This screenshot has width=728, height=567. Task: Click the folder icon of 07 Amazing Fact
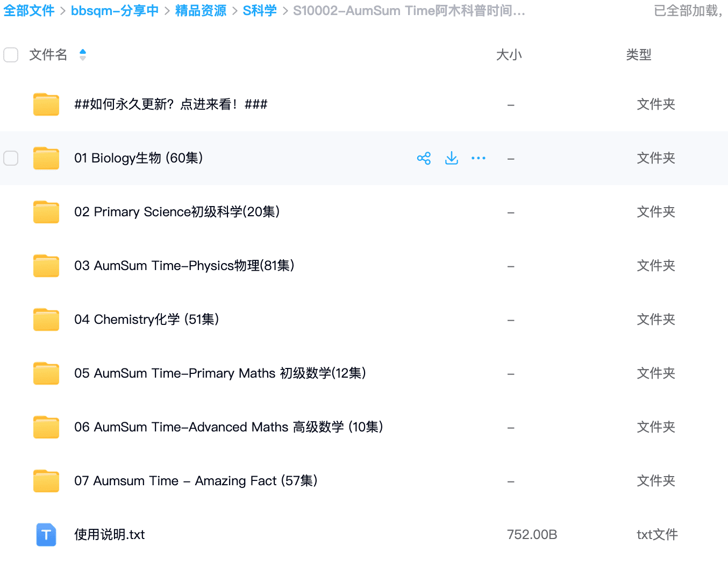pos(46,480)
